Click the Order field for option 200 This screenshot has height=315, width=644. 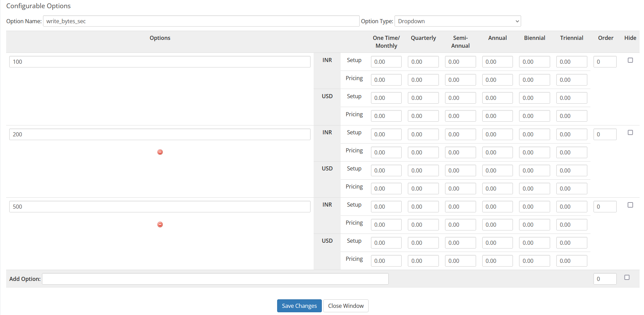[x=605, y=134]
